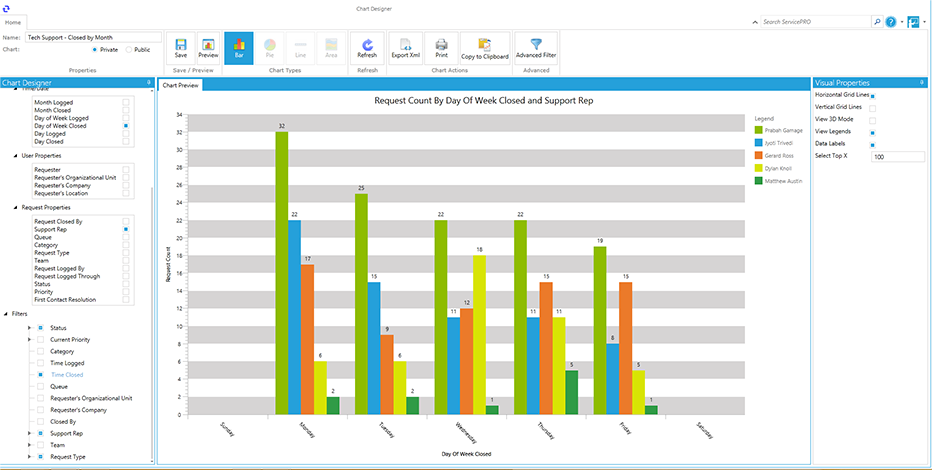932x470 pixels.
Task: Click the First Contact Resolution property row
Action: tap(82, 300)
